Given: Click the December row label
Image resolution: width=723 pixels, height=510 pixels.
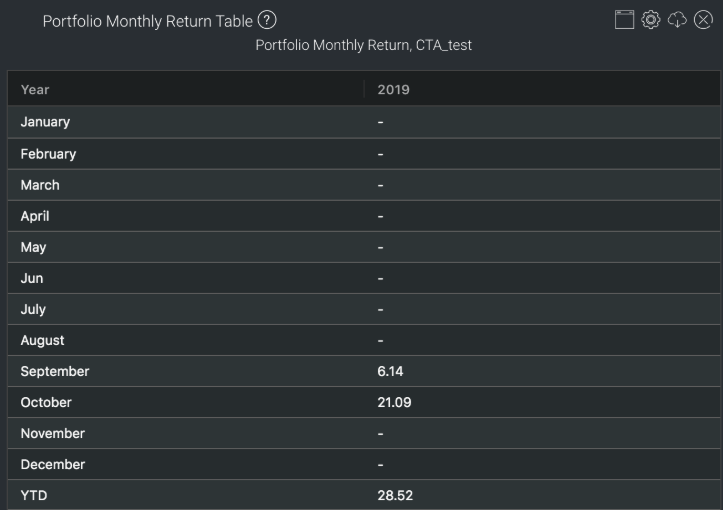Looking at the screenshot, I should [x=53, y=464].
